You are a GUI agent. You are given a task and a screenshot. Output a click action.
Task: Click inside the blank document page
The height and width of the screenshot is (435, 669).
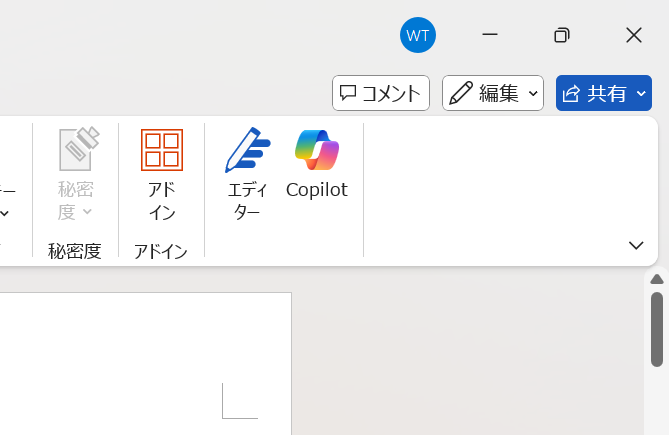[x=145, y=364]
